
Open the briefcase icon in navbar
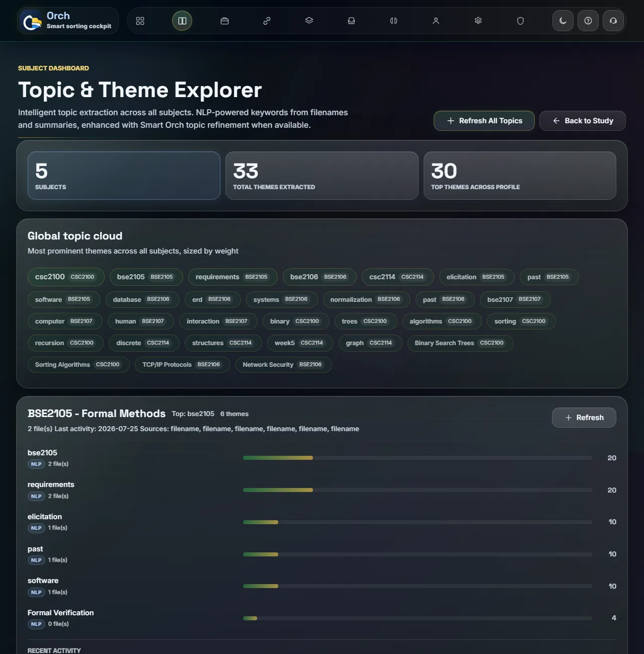pos(224,21)
